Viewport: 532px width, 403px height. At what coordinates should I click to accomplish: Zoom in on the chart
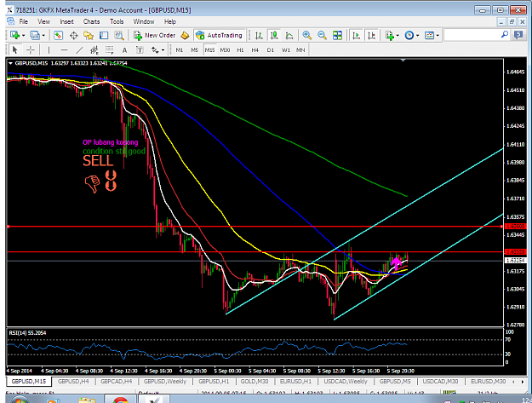[x=307, y=35]
